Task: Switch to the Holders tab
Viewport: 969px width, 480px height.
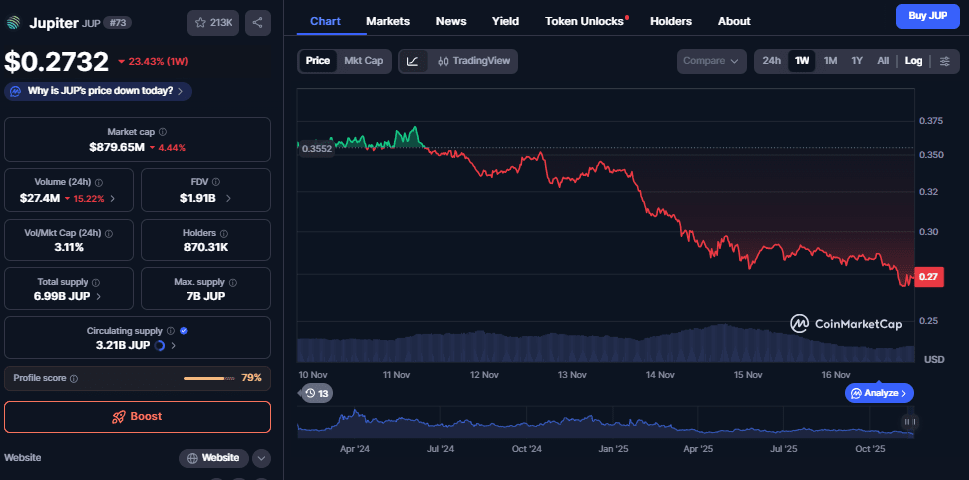Action: point(670,21)
